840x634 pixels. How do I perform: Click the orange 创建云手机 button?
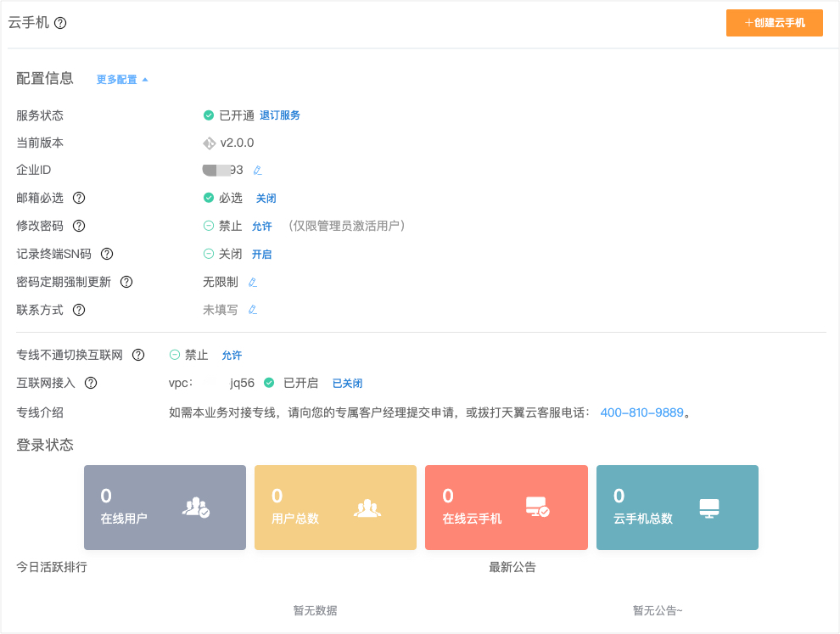click(x=774, y=23)
